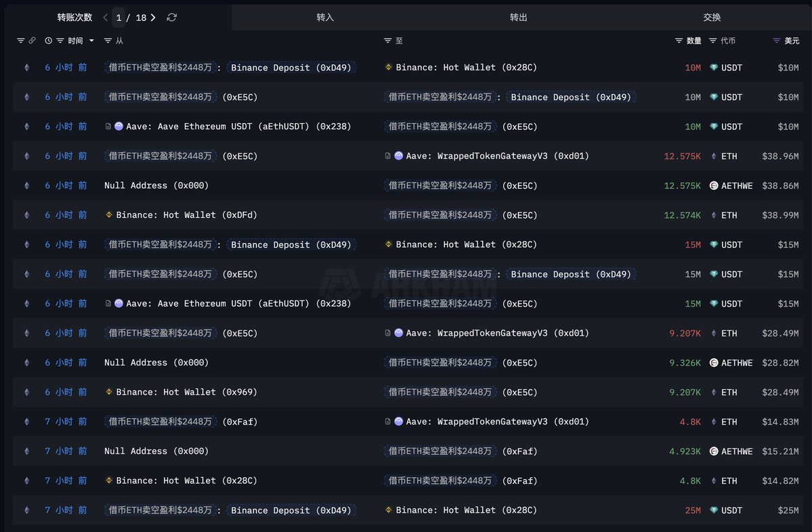Screen dimensions: 812x532
Task: Click the refresh icon beside the page counter
Action: coord(172,18)
